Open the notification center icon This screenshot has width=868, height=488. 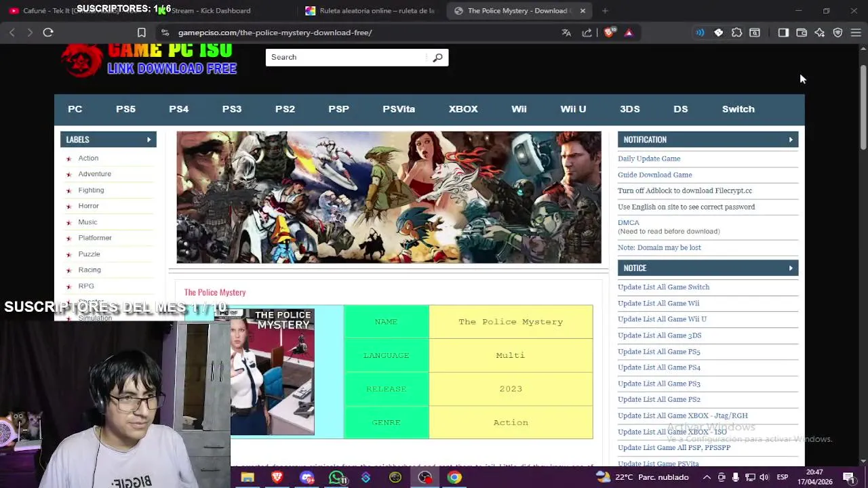pos(848,477)
